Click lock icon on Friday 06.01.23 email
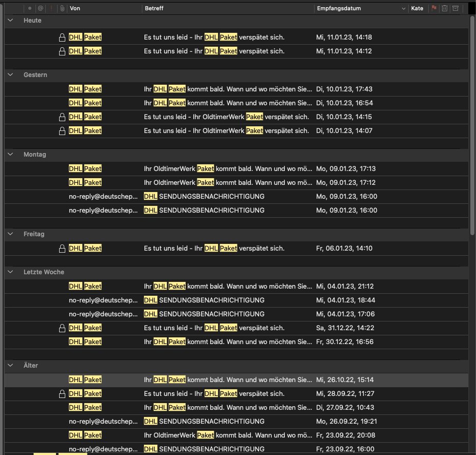Viewport: 476px width, 455px height. [x=62, y=249]
